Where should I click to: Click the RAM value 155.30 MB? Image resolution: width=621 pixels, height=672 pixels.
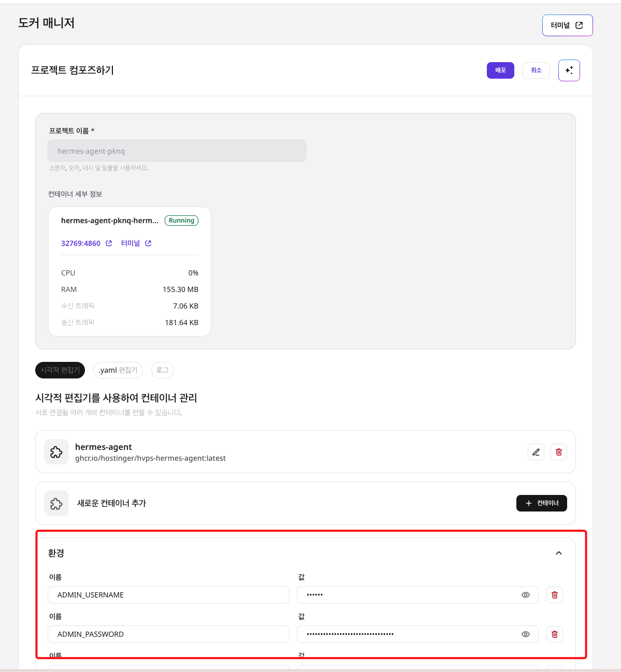[x=180, y=289]
